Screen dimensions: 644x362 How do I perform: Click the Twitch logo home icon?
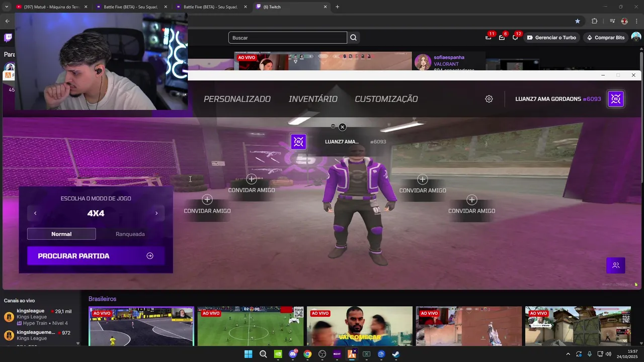8,37
